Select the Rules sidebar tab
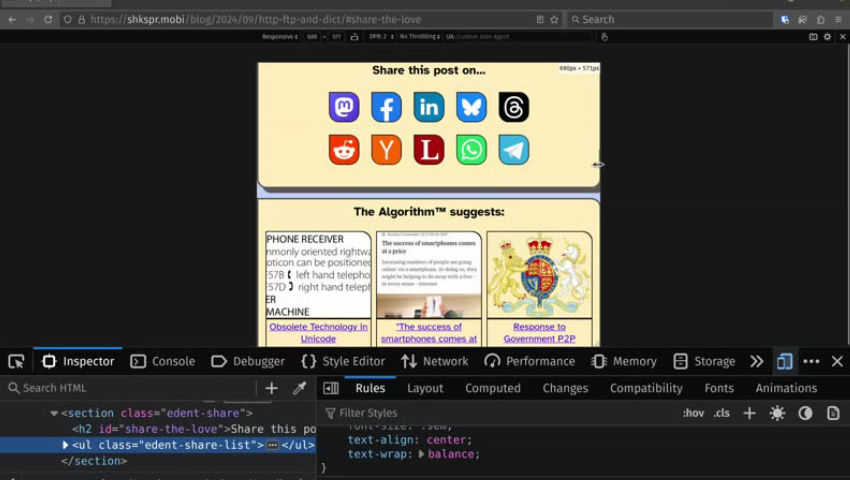The height and width of the screenshot is (480, 850). [370, 388]
